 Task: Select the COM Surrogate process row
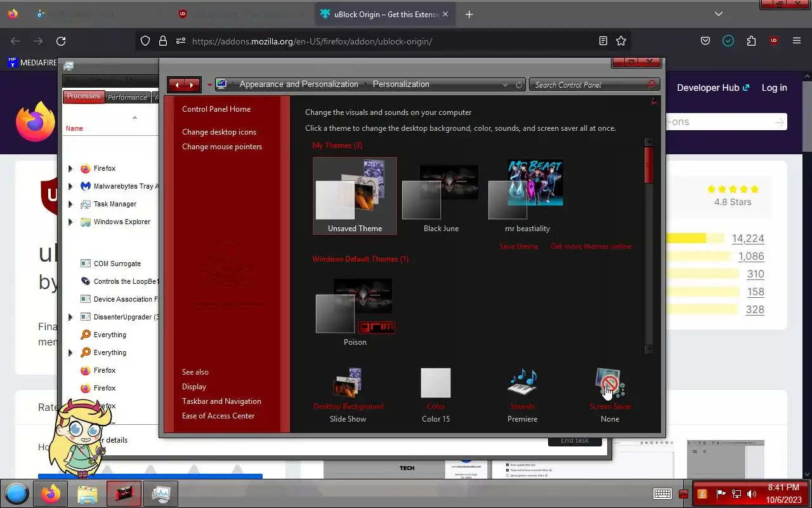[111, 264]
